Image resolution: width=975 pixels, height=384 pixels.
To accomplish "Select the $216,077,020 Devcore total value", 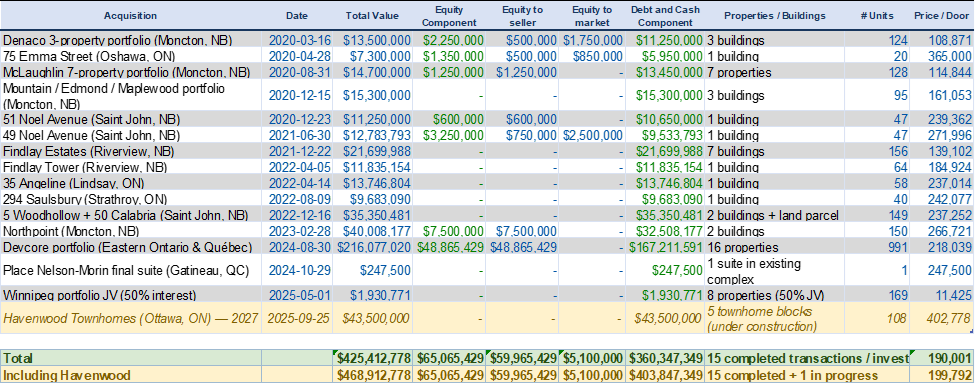I will (373, 247).
